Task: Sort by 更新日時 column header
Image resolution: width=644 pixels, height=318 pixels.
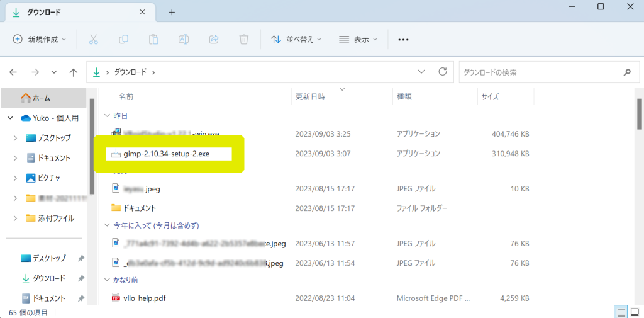Action: click(311, 97)
